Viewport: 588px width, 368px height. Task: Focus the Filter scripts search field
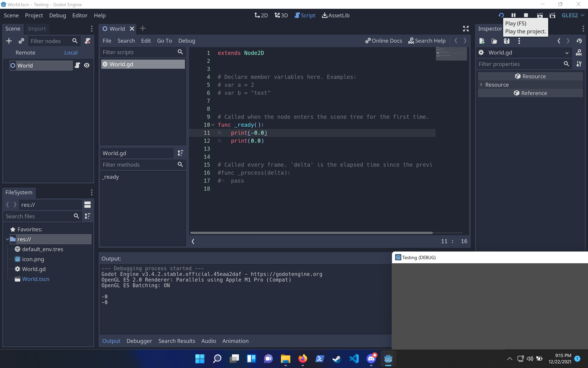click(x=143, y=52)
